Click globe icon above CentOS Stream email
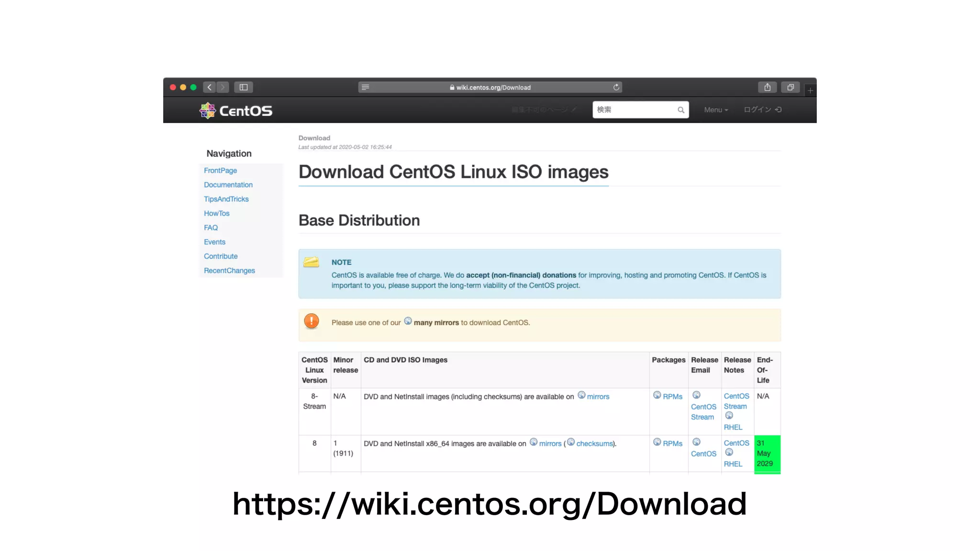The height and width of the screenshot is (551, 980). [x=696, y=395]
